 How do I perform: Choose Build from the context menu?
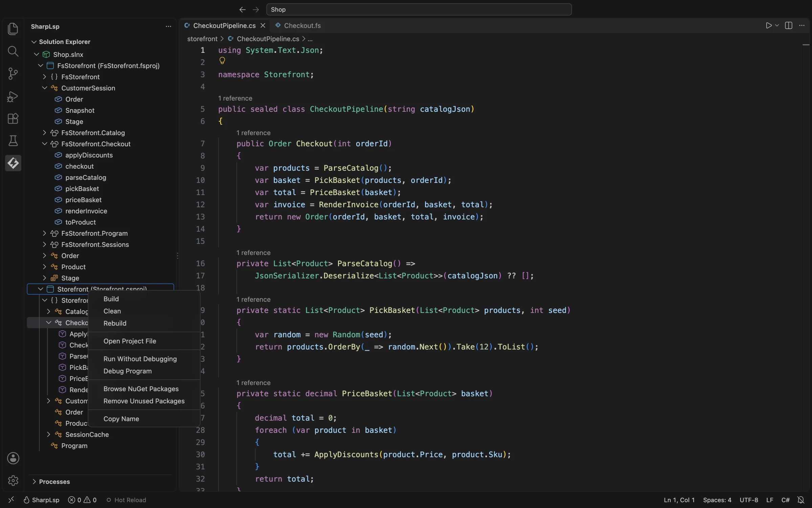(x=144, y=299)
